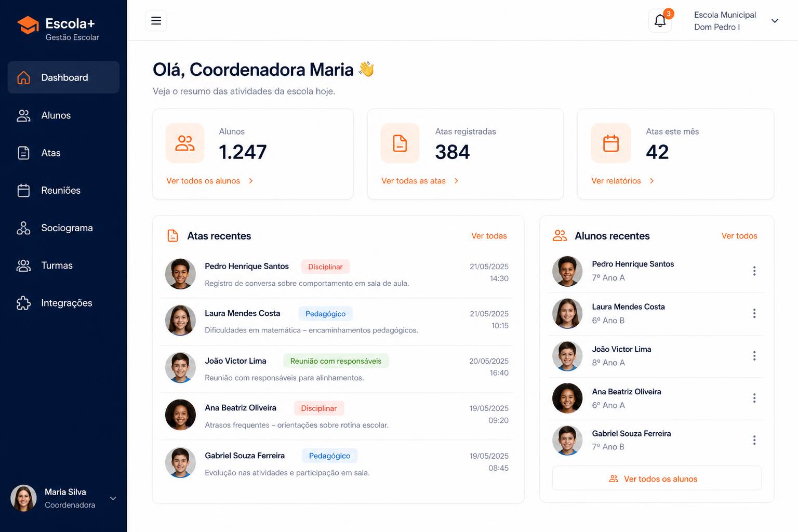Click the Alunos recentes people icon
798x532 pixels.
pyautogui.click(x=560, y=236)
